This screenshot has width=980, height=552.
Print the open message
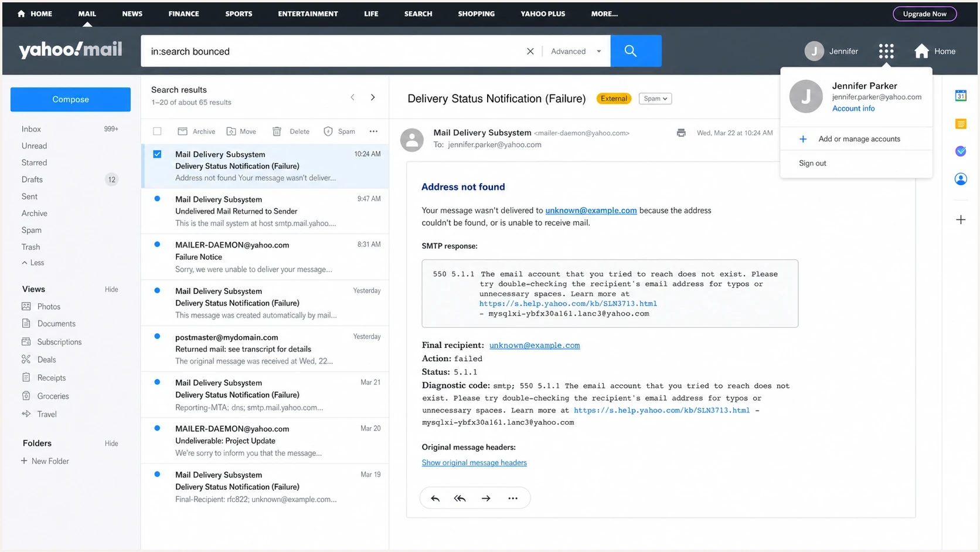(x=681, y=133)
